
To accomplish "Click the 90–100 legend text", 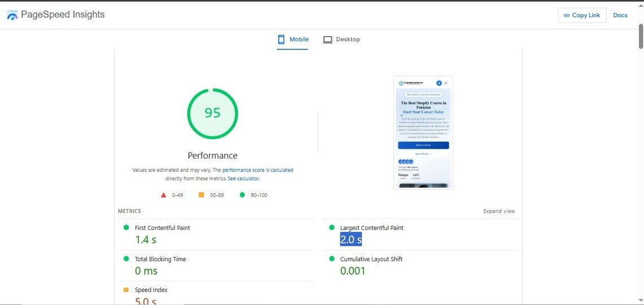I will [x=259, y=195].
